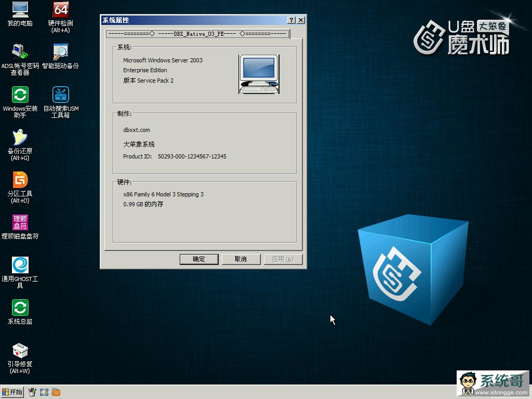
Task: Click the "0.99 GB 的内存" text
Action: point(143,204)
